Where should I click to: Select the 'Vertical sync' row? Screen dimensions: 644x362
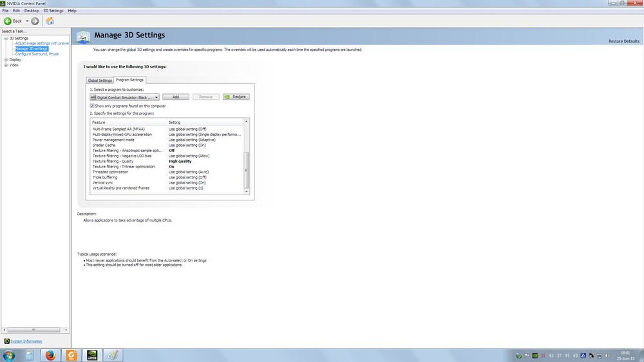click(x=167, y=182)
